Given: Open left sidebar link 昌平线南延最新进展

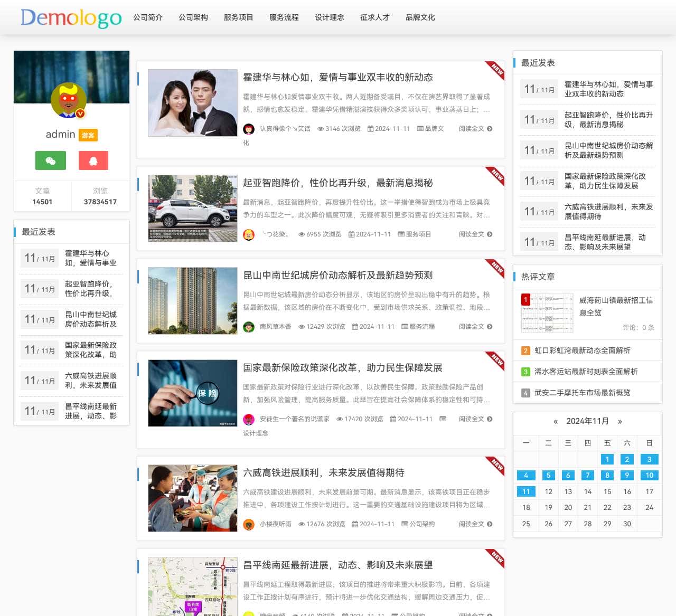Looking at the screenshot, I should [91, 411].
